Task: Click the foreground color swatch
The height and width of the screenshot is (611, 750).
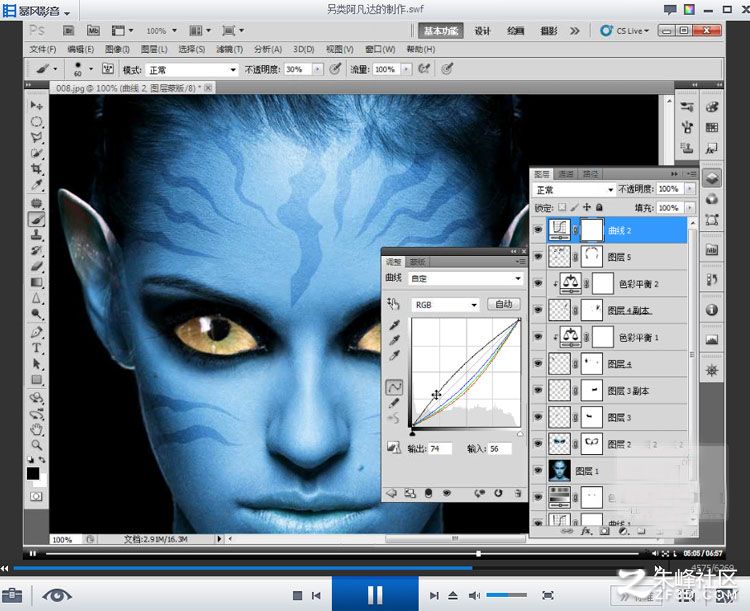Action: coord(33,474)
